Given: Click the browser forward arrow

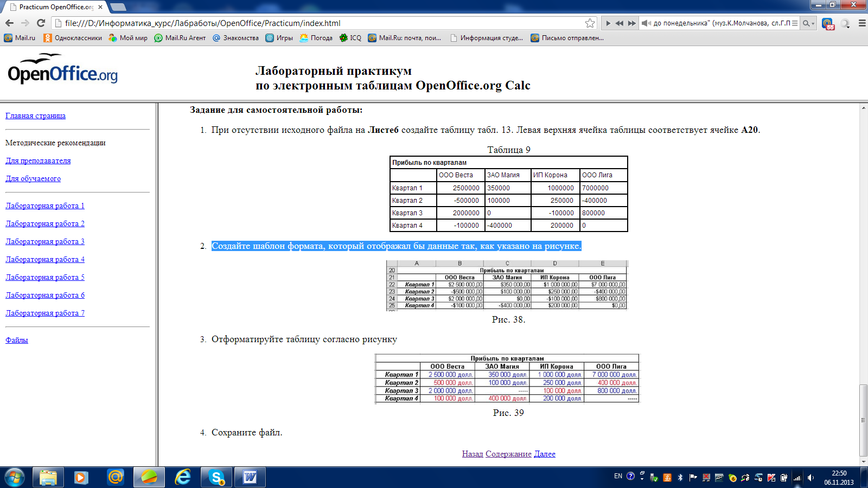Looking at the screenshot, I should 25,23.
